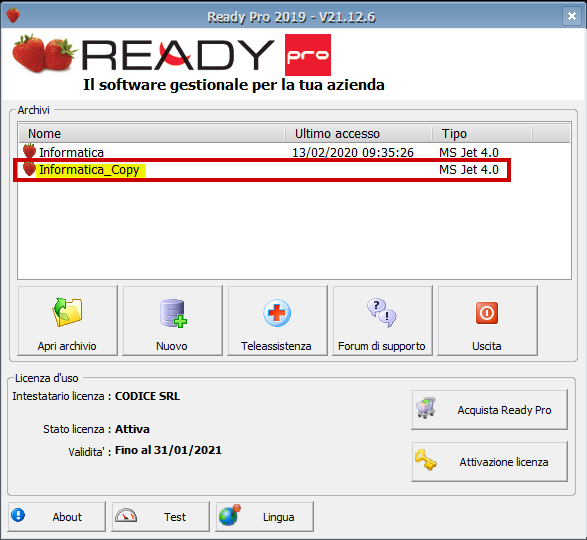Image resolution: width=587 pixels, height=540 pixels.
Task: Open the Apri archivio folder icon
Action: [67, 313]
